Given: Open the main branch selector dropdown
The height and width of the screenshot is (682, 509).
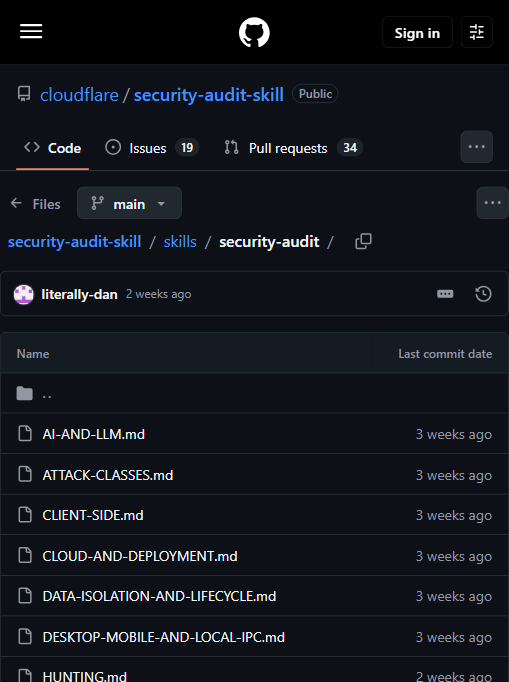Looking at the screenshot, I should 129,203.
